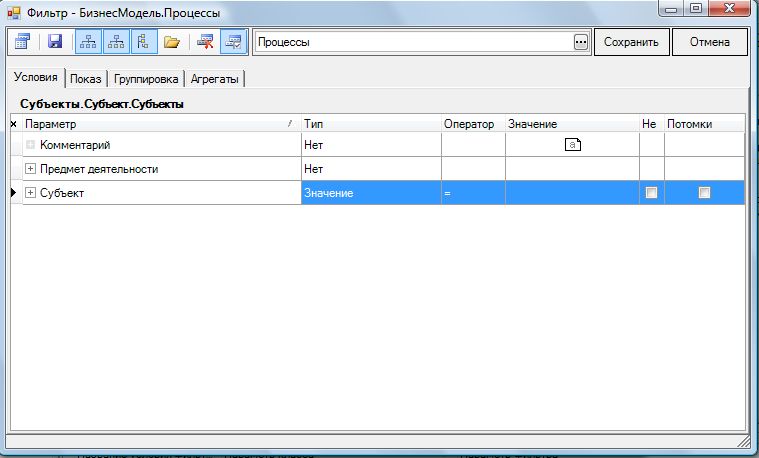Toggle the 'Не' checkbox in Субъект row

click(x=651, y=193)
